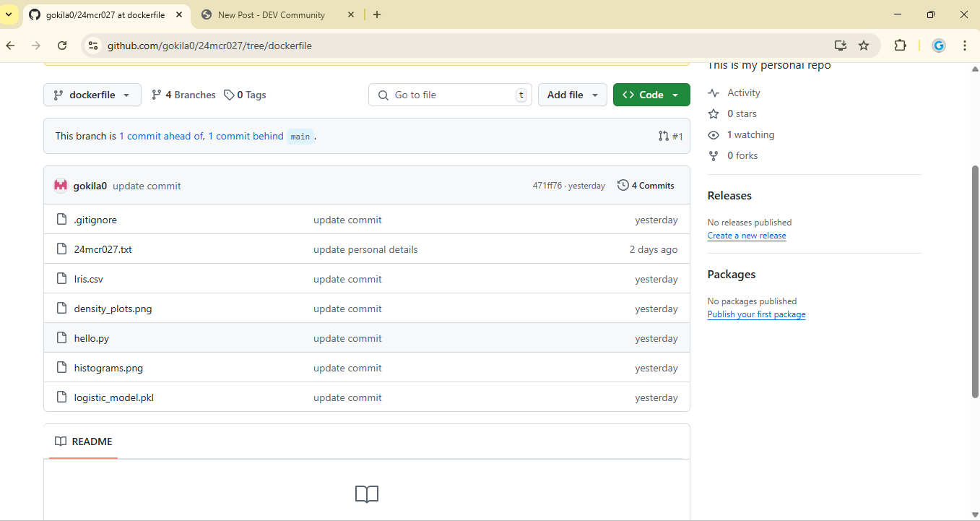This screenshot has width=980, height=521.
Task: Close the gokila0/24mcr027 browser tab
Action: click(179, 14)
